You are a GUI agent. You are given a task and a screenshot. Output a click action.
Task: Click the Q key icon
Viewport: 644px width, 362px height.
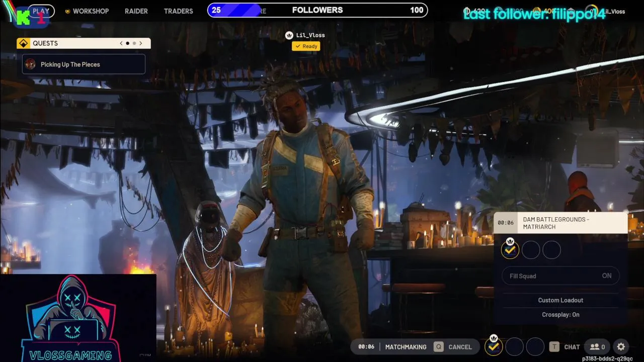tap(439, 347)
